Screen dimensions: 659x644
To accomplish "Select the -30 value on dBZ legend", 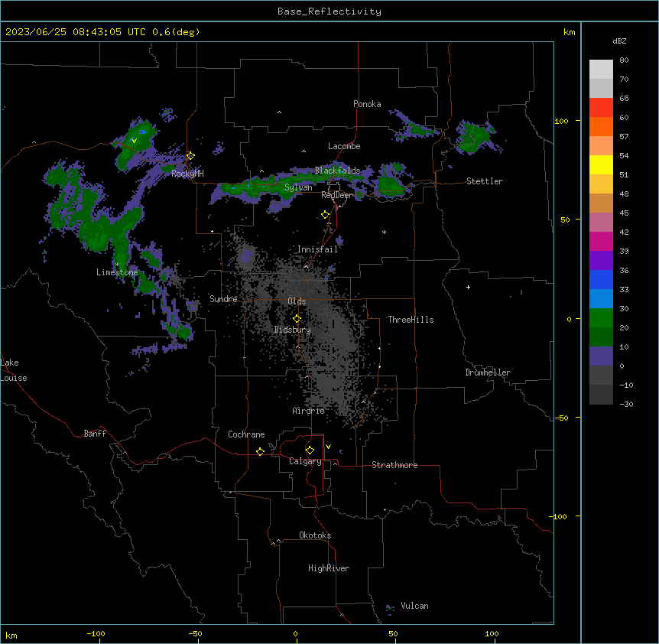I will click(x=626, y=404).
